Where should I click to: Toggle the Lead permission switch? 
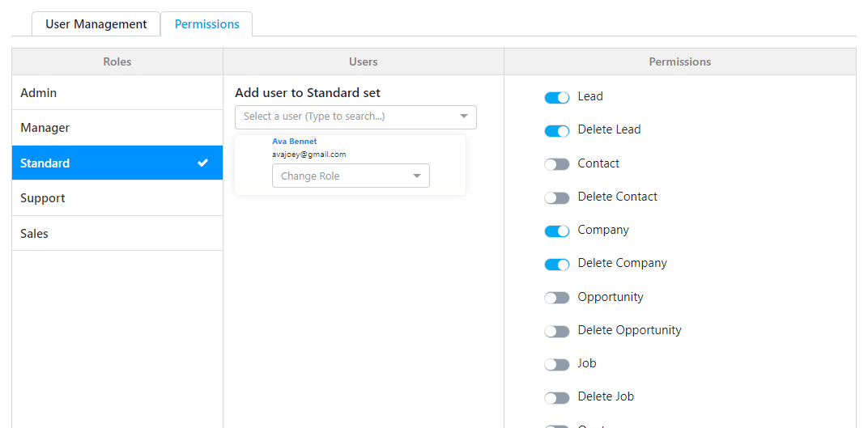tap(557, 98)
